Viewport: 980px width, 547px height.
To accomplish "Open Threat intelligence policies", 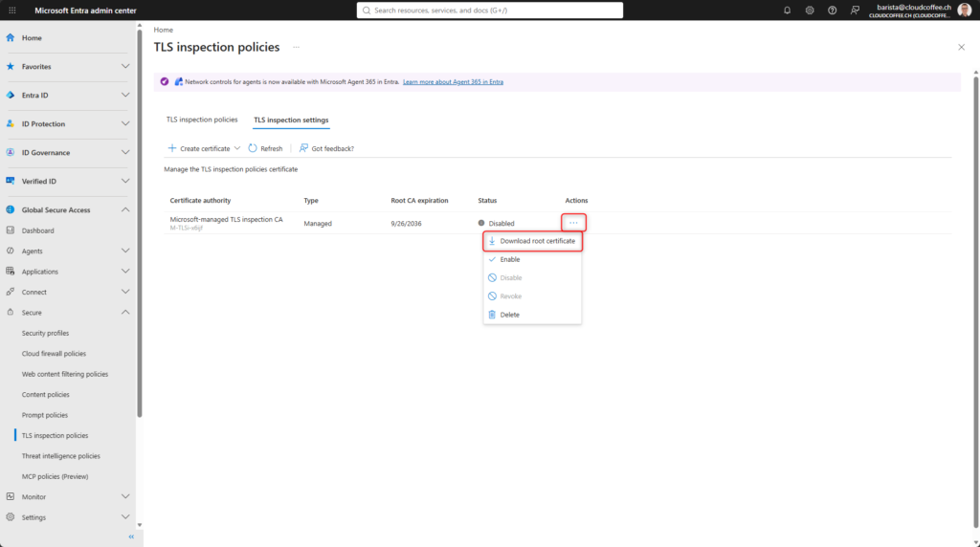I will (60, 456).
